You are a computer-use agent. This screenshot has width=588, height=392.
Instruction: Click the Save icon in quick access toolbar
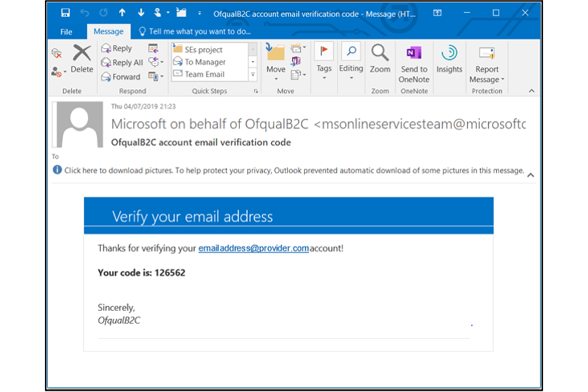(66, 13)
